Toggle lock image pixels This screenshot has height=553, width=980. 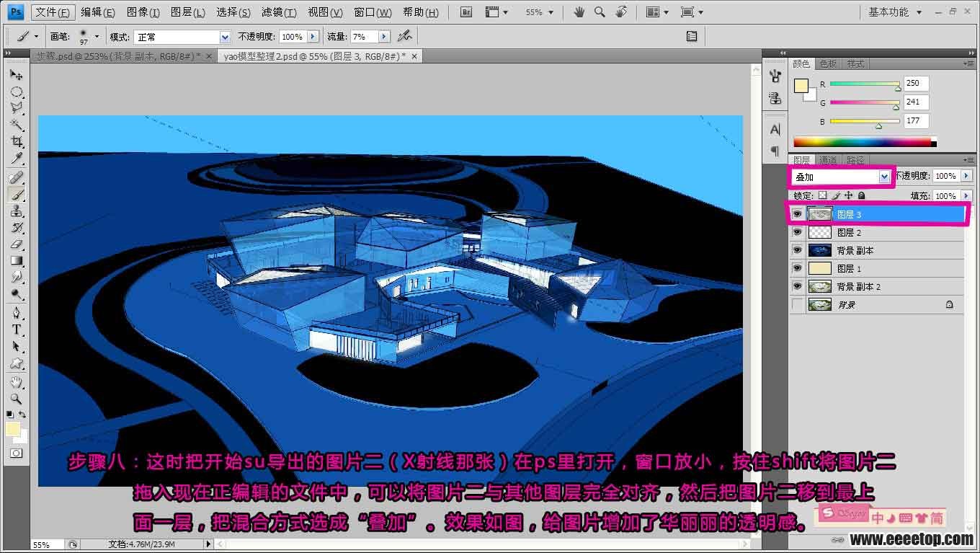click(836, 195)
